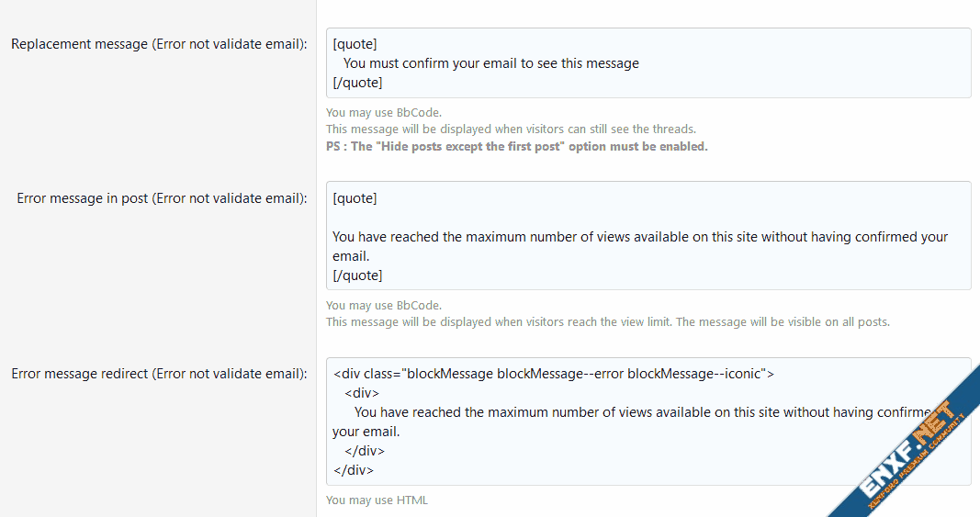Click the Error message redirect label
The image size is (980, 517).
[159, 374]
